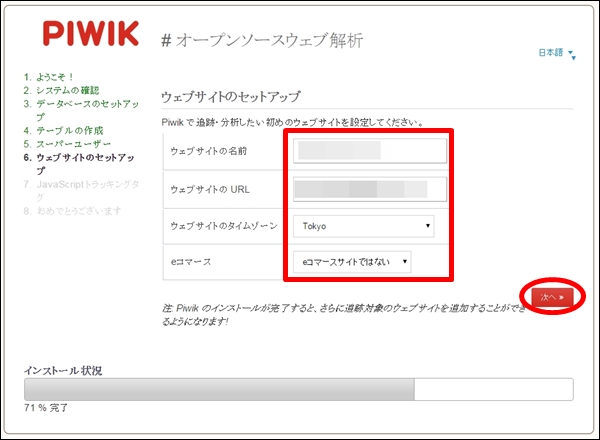Select step 5. スーパーユーザー
Image resolution: width=600 pixels, height=440 pixels.
pyautogui.click(x=67, y=144)
